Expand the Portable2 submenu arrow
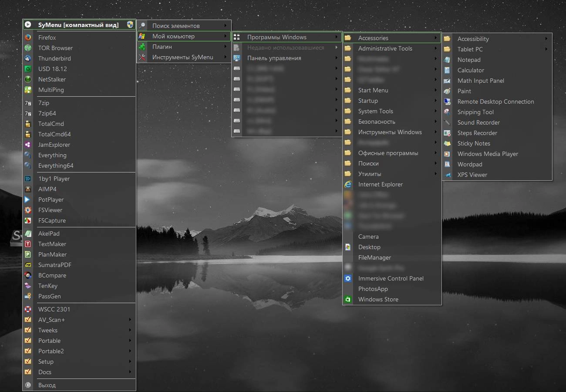This screenshot has height=392, width=566. pyautogui.click(x=130, y=351)
